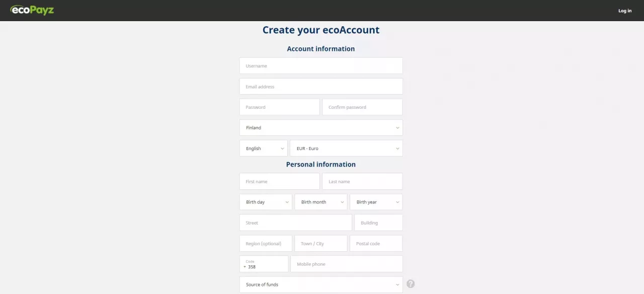
Task: Click the Street address field
Action: tap(296, 223)
